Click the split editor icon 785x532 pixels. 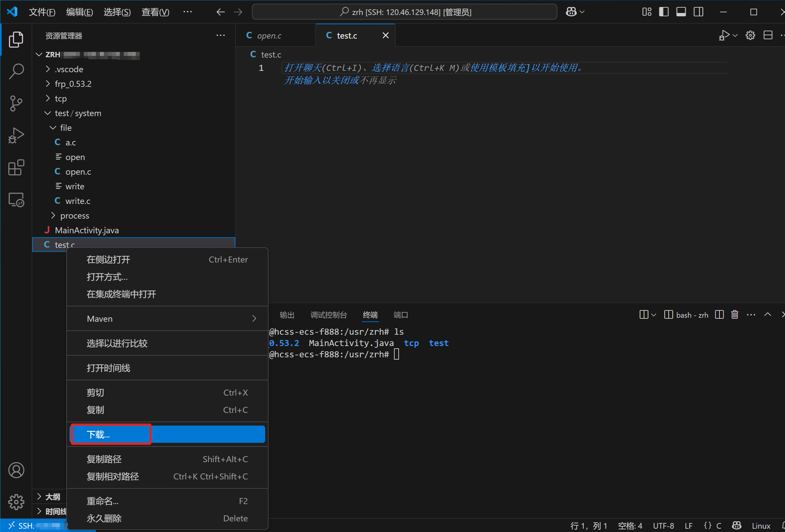point(768,35)
